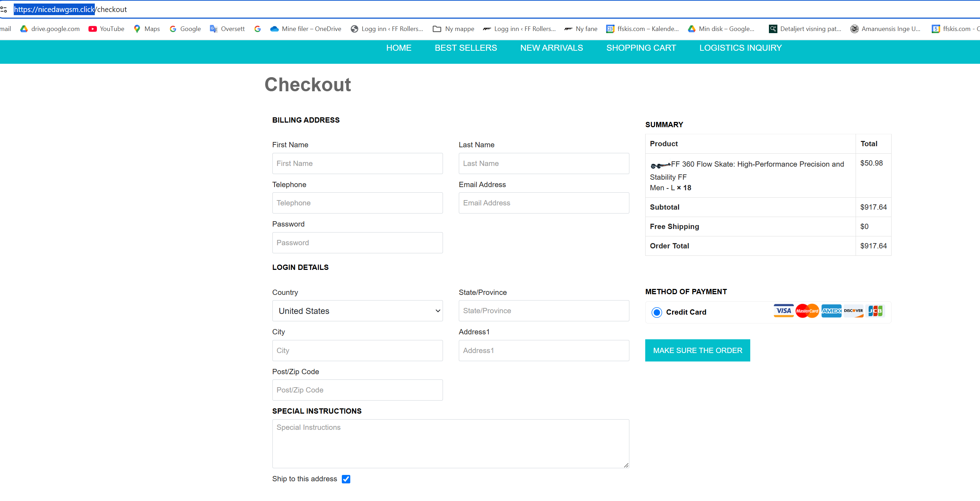Click the Credit Card label text
980x501 pixels.
686,312
